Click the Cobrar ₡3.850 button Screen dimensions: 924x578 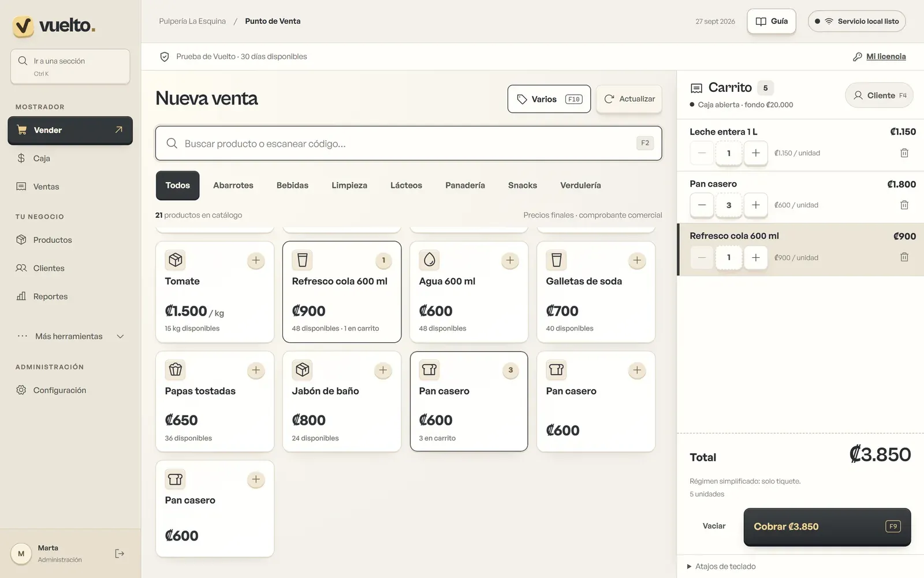point(827,527)
